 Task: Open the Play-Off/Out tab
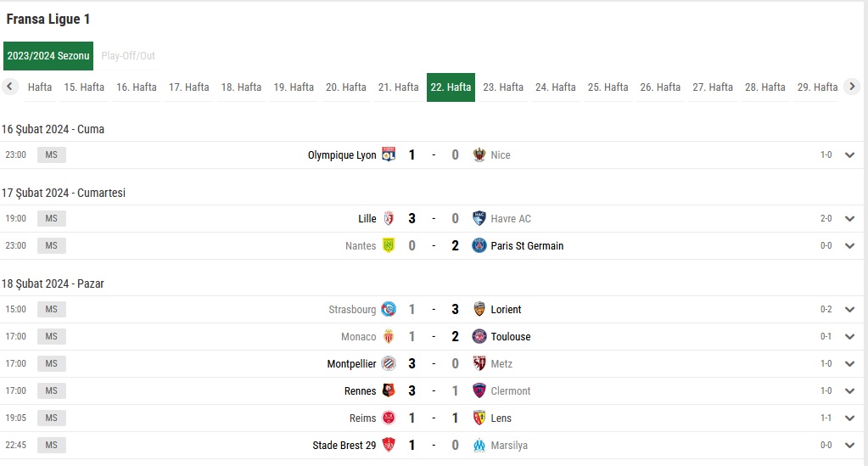pyautogui.click(x=128, y=55)
